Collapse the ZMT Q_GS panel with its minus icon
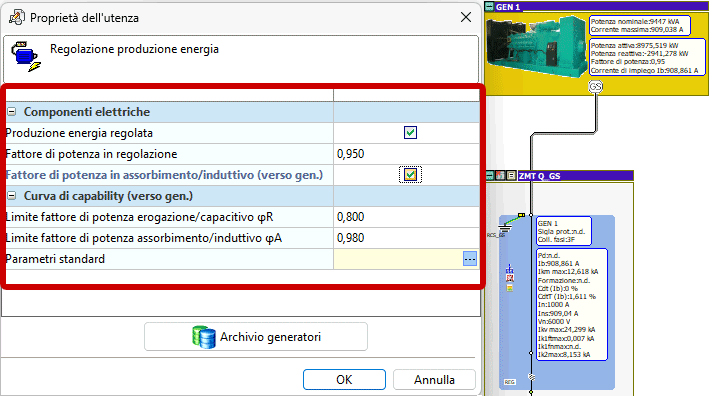This screenshot has height=396, width=714. 490,176
